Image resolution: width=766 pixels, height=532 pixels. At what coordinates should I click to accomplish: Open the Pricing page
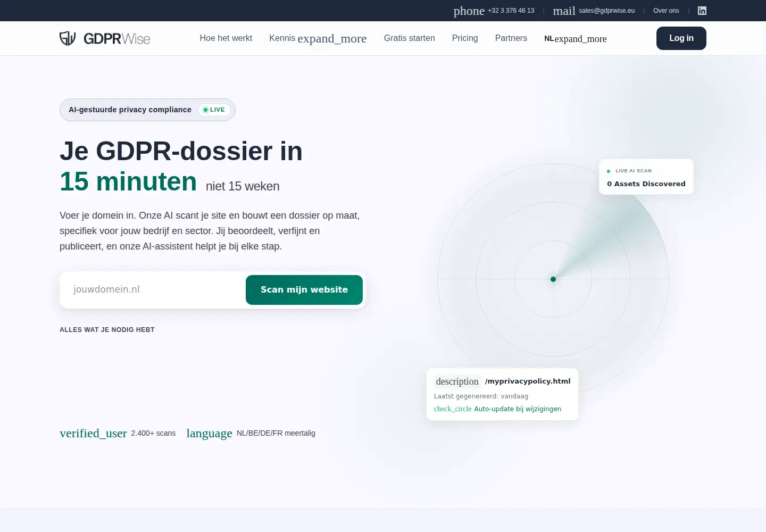(465, 38)
